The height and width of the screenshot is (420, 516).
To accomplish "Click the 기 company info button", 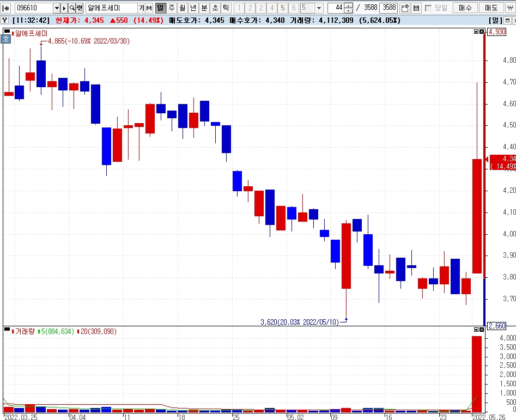I will pos(141,8).
